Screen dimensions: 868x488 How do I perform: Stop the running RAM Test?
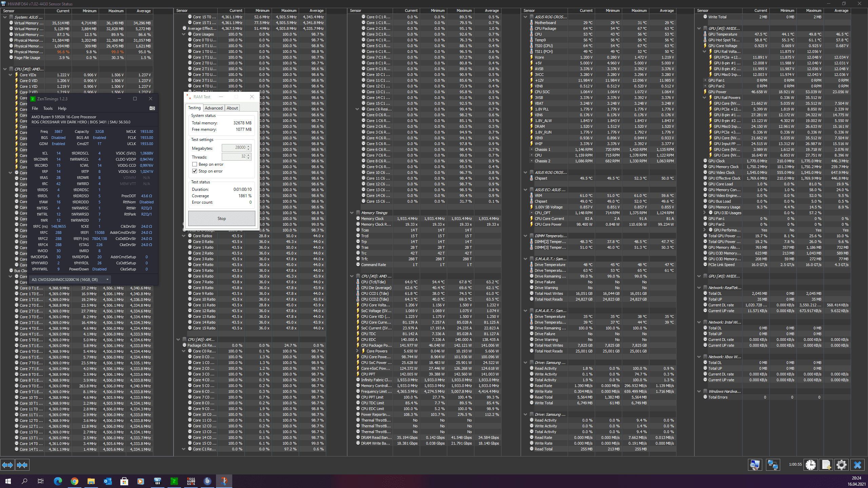[221, 219]
